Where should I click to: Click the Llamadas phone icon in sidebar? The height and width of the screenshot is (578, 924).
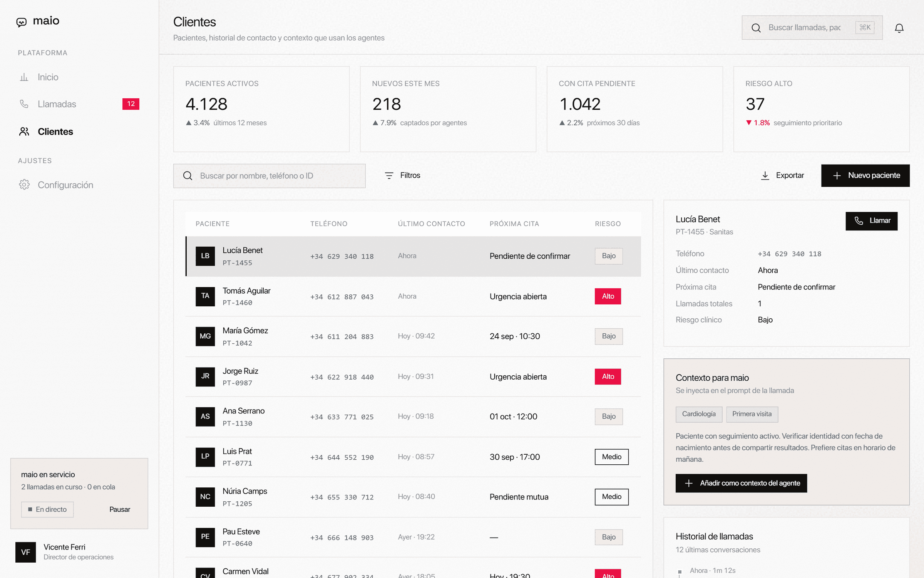(x=24, y=104)
